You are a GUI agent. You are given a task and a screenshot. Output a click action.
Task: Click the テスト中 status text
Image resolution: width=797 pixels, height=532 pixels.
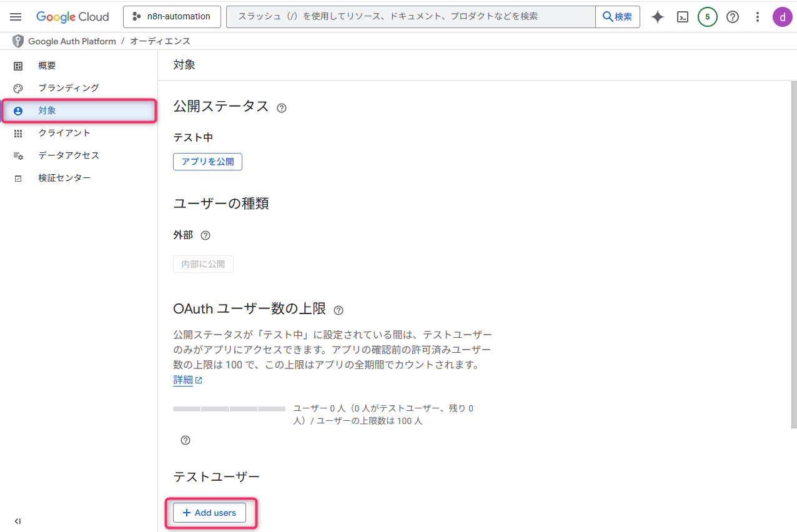coord(193,137)
